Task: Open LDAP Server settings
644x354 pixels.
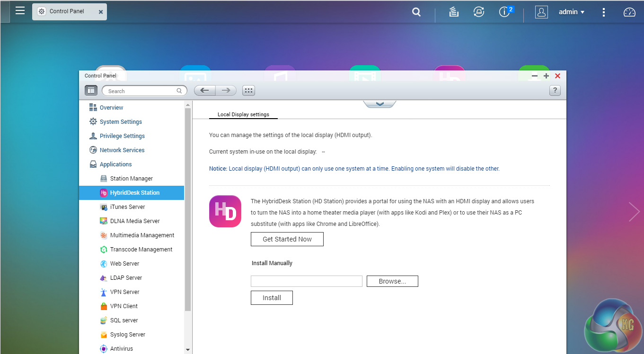Action: point(132,278)
